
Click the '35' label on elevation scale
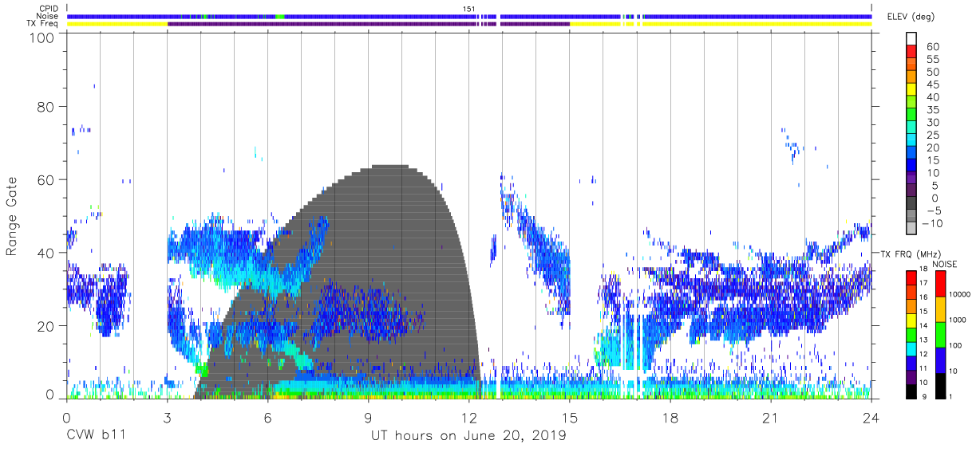pyautogui.click(x=932, y=110)
